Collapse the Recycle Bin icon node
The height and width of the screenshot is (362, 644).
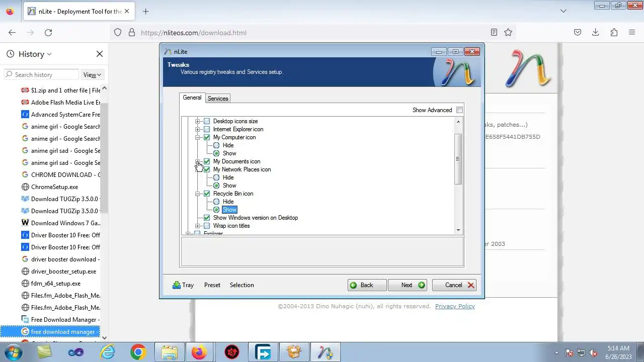pyautogui.click(x=198, y=194)
